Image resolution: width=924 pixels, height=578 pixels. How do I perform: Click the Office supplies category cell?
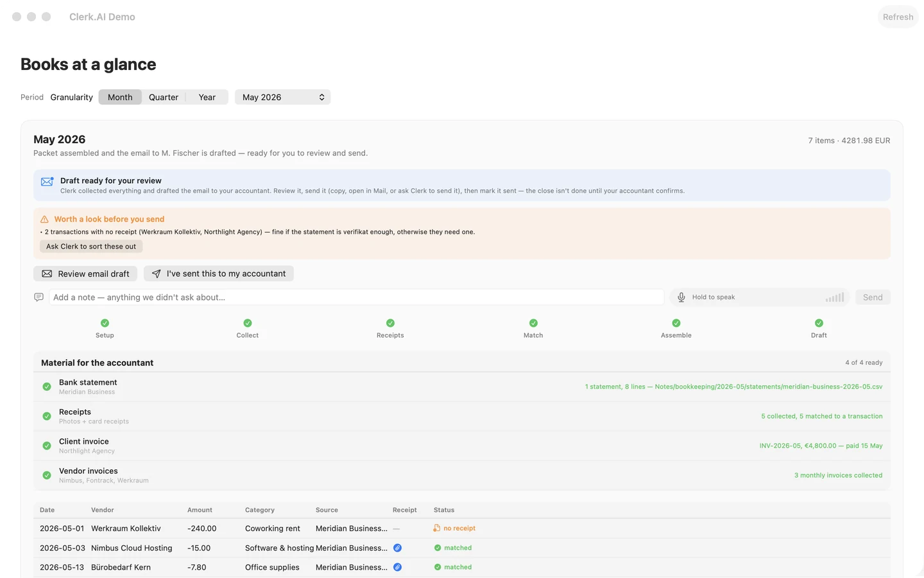272,567
